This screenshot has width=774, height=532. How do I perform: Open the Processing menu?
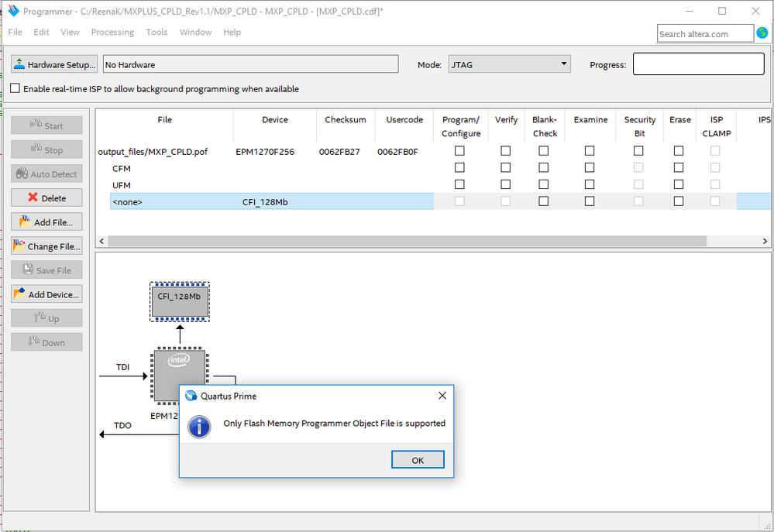pyautogui.click(x=112, y=33)
